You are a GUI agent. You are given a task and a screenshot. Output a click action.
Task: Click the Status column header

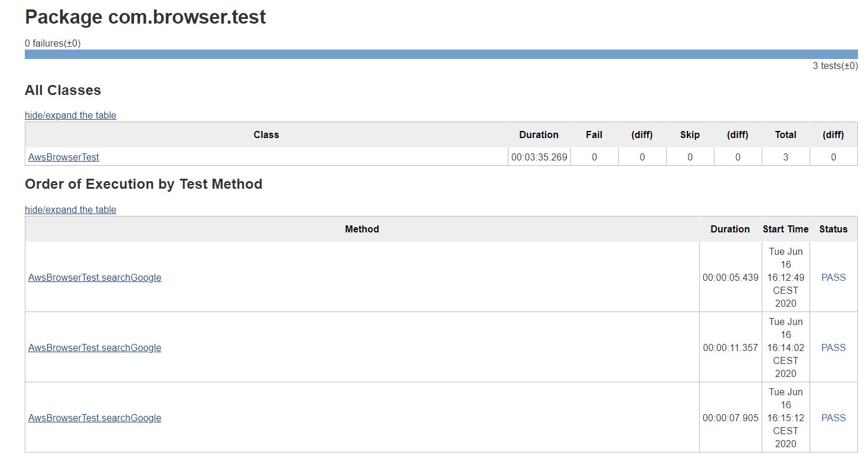coord(833,229)
